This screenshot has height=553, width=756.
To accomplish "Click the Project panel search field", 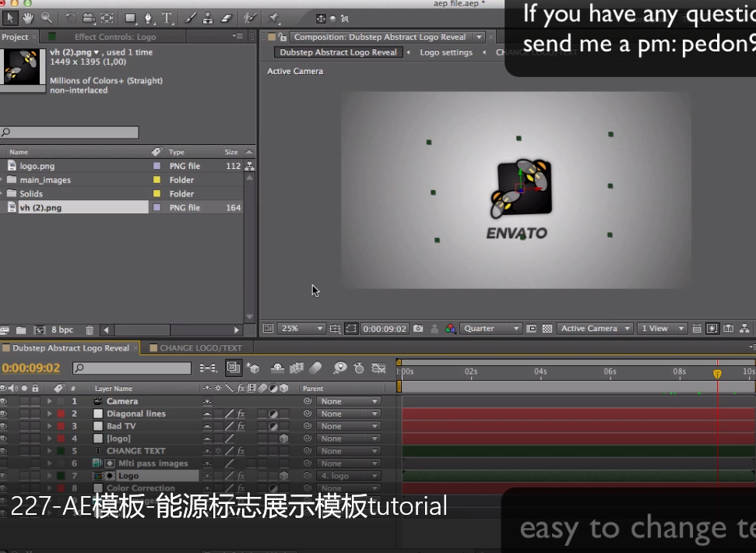I will click(x=70, y=132).
